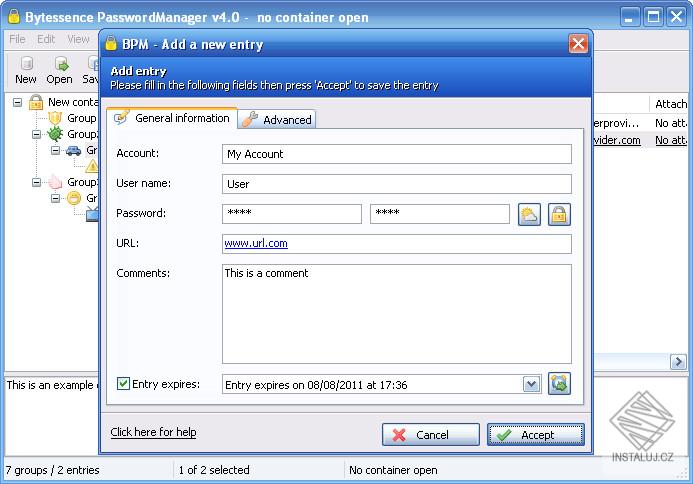Maximize the PasswordManager main window
Viewport: 693px width, 484px height.
[x=653, y=17]
